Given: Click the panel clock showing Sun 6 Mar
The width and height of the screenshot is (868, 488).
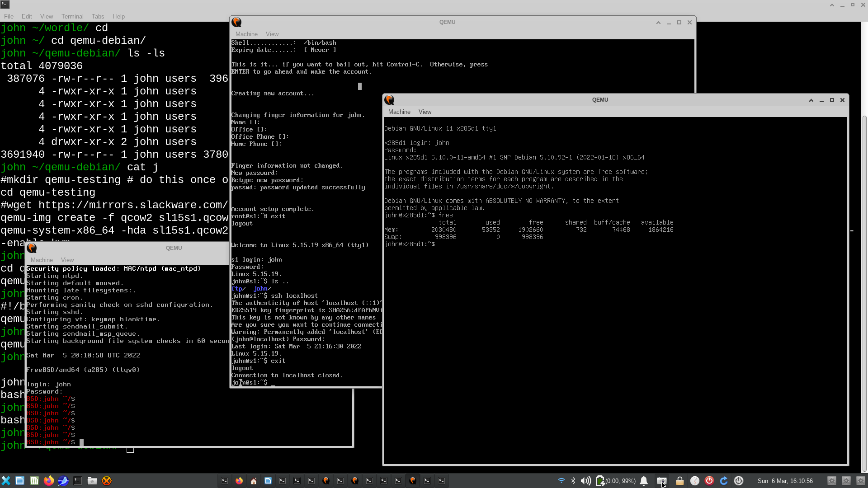Looking at the screenshot, I should [785, 481].
